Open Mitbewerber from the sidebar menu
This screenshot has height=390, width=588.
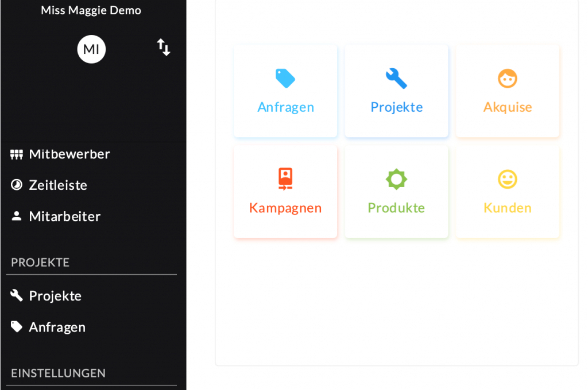point(69,154)
